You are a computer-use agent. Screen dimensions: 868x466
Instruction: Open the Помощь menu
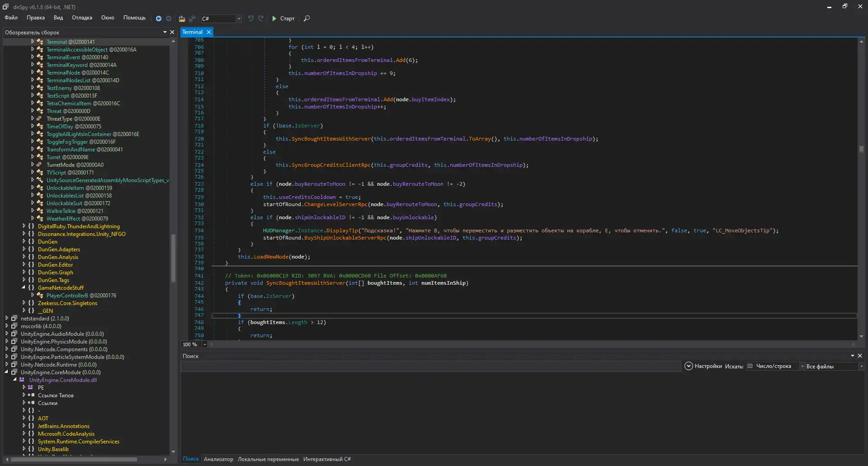tap(134, 18)
